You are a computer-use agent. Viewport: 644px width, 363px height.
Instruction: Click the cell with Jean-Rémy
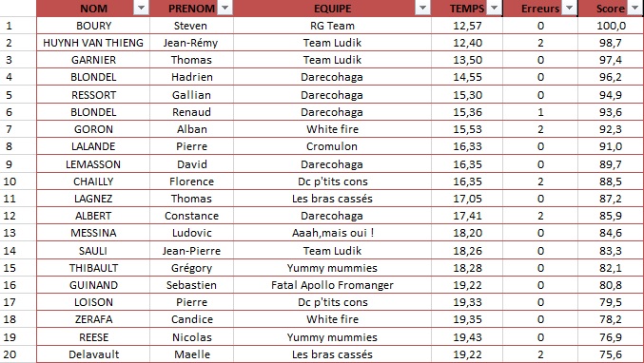click(191, 43)
